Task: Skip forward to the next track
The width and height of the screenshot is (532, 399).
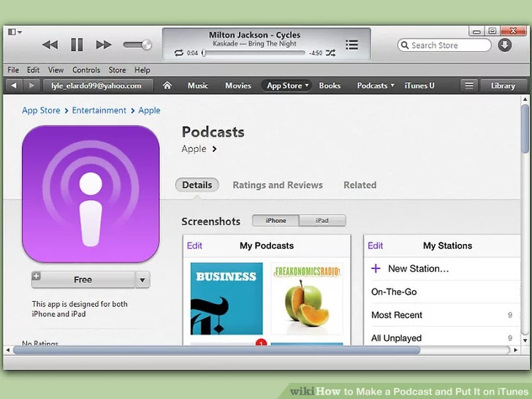Action: point(104,45)
